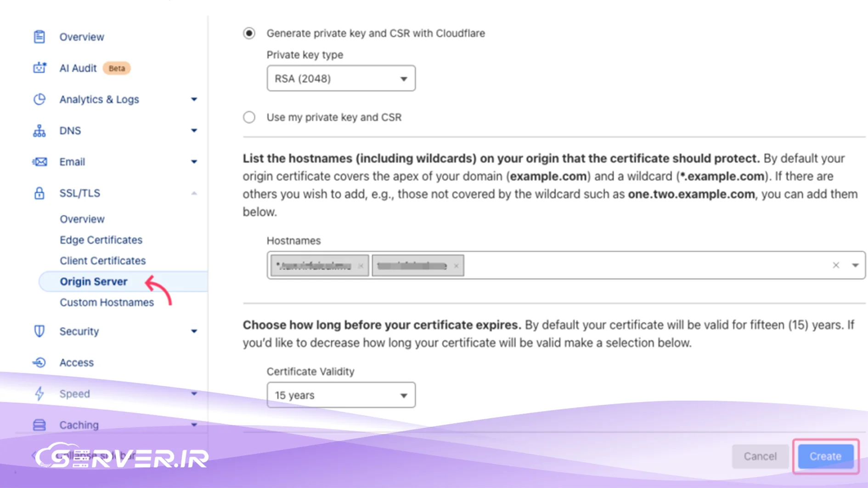Click the SSL/TLS sidebar label

(80, 193)
